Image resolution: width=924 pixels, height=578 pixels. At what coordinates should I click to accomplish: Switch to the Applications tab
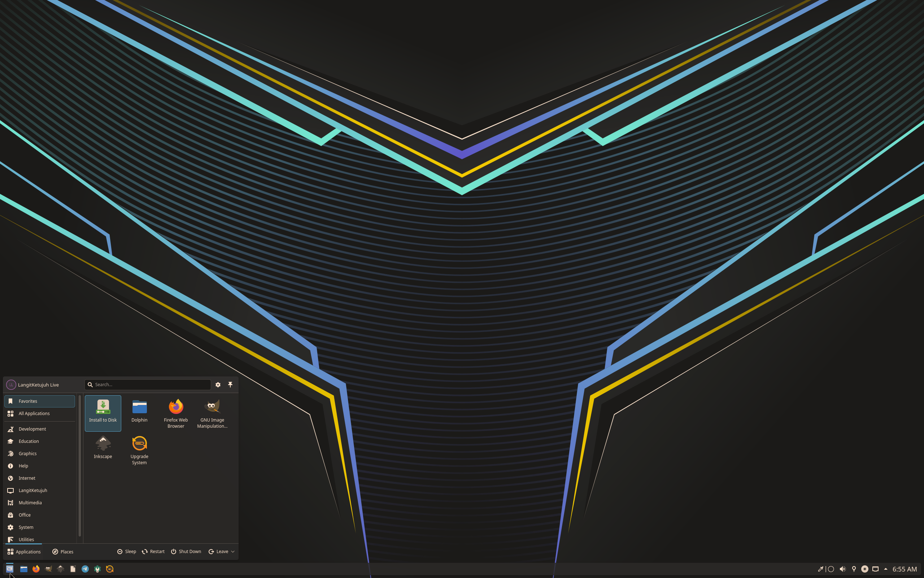coord(24,552)
